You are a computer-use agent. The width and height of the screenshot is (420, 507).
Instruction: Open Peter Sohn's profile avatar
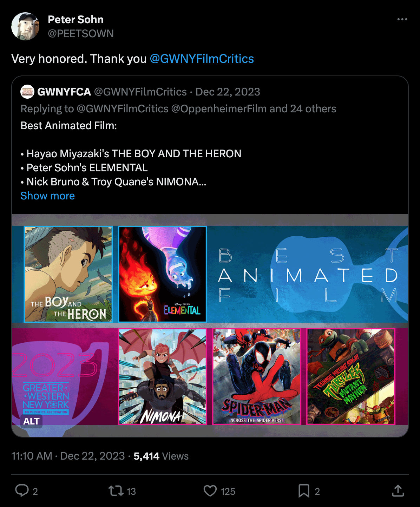pos(25,26)
